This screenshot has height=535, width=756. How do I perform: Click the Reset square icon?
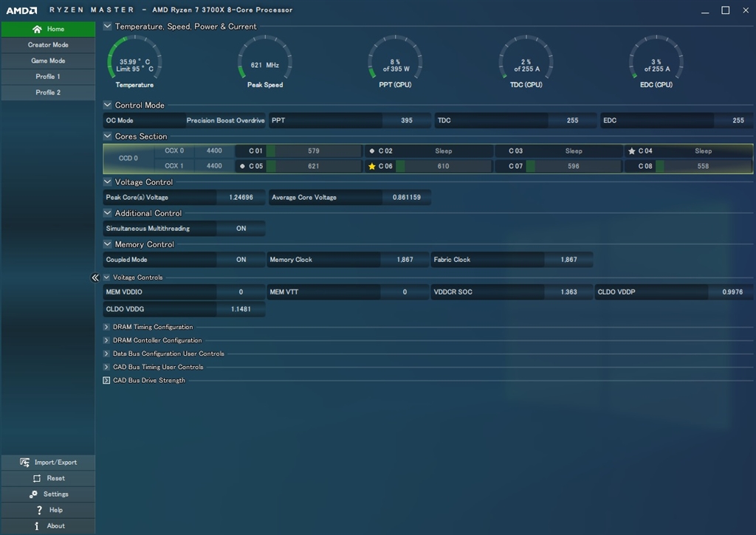[37, 478]
